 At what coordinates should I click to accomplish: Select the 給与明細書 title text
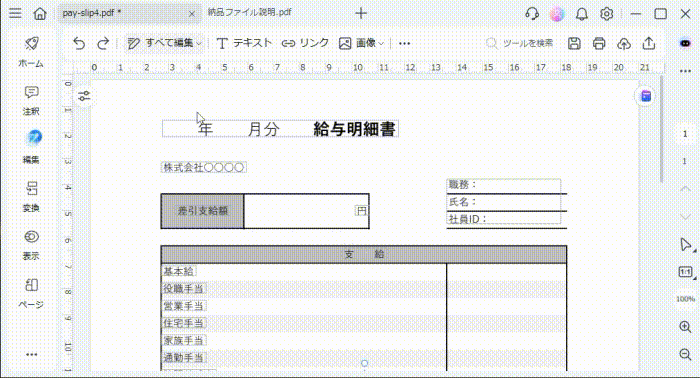tap(354, 129)
